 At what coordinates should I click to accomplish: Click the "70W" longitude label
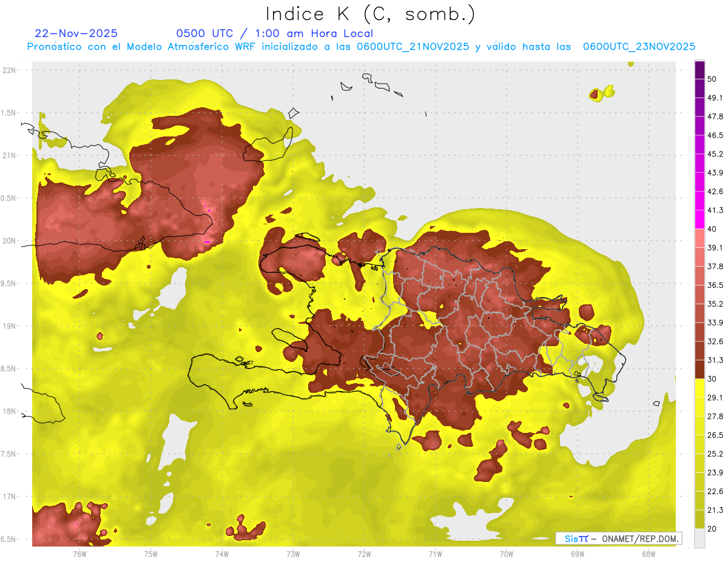coord(506,554)
